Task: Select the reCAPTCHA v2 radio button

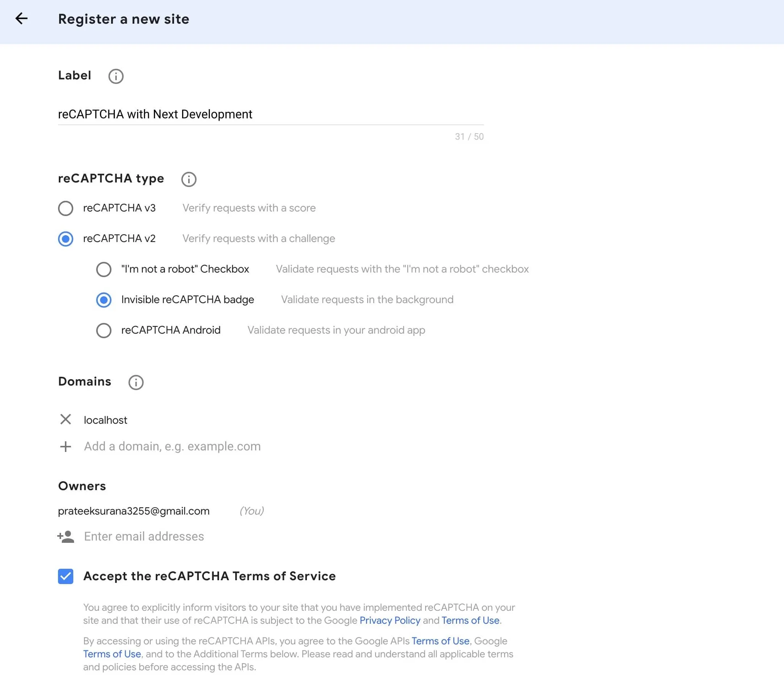Action: (66, 239)
